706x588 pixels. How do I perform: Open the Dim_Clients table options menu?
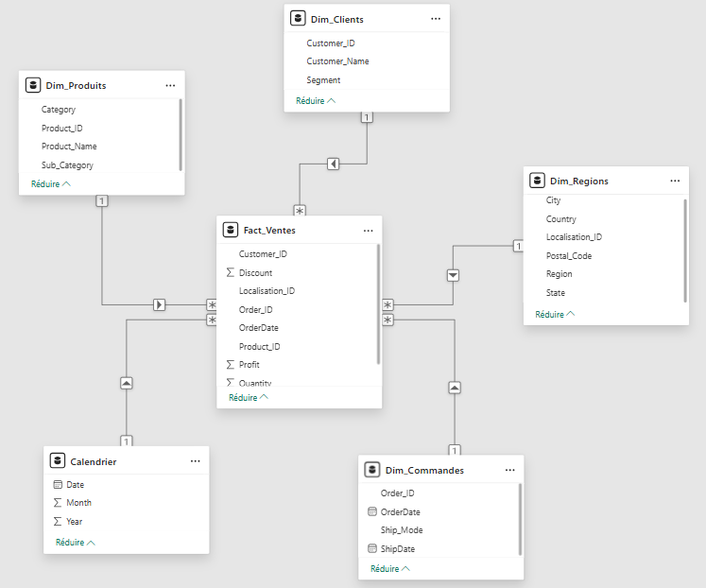pos(436,19)
